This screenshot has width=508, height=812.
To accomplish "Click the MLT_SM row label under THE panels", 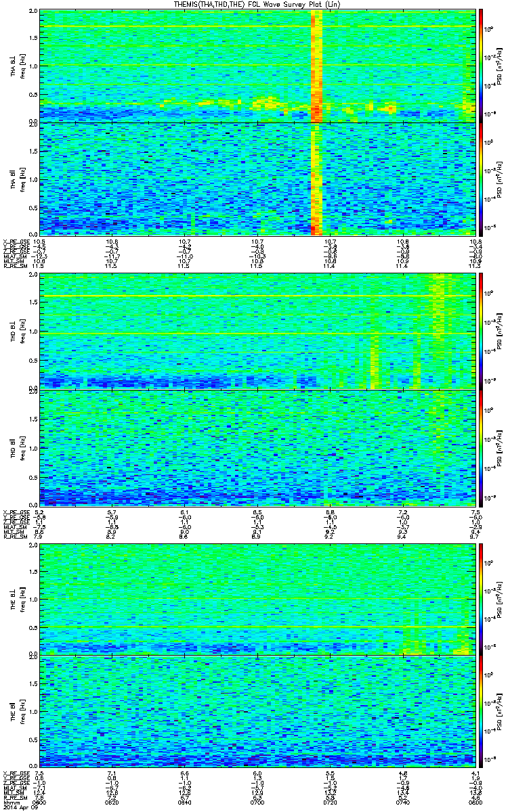I will point(14,793).
